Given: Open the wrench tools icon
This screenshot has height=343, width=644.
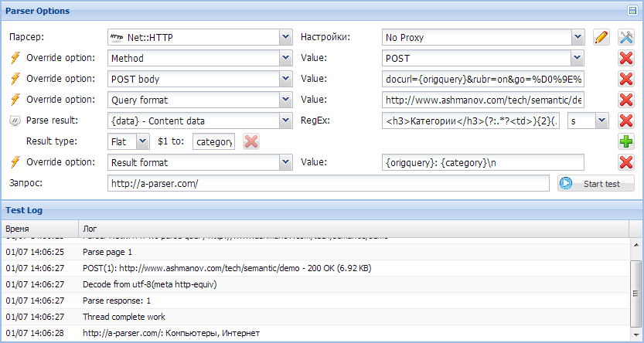Looking at the screenshot, I should 626,37.
